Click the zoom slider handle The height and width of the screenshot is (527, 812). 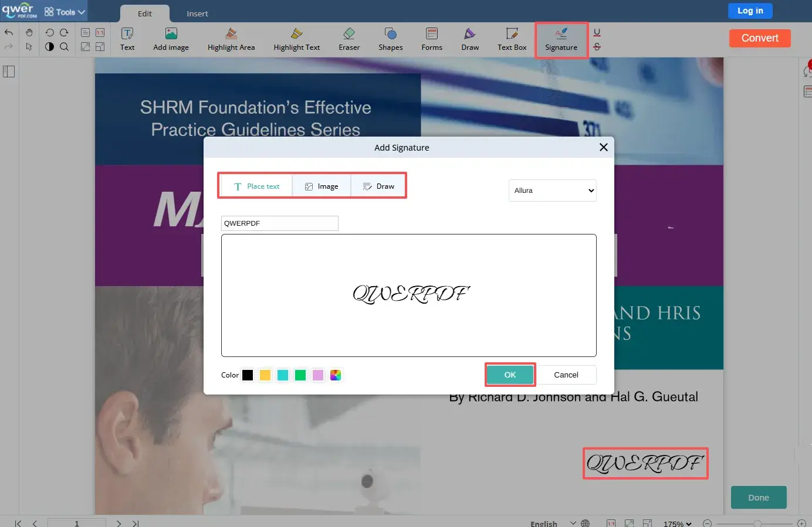[x=757, y=523]
